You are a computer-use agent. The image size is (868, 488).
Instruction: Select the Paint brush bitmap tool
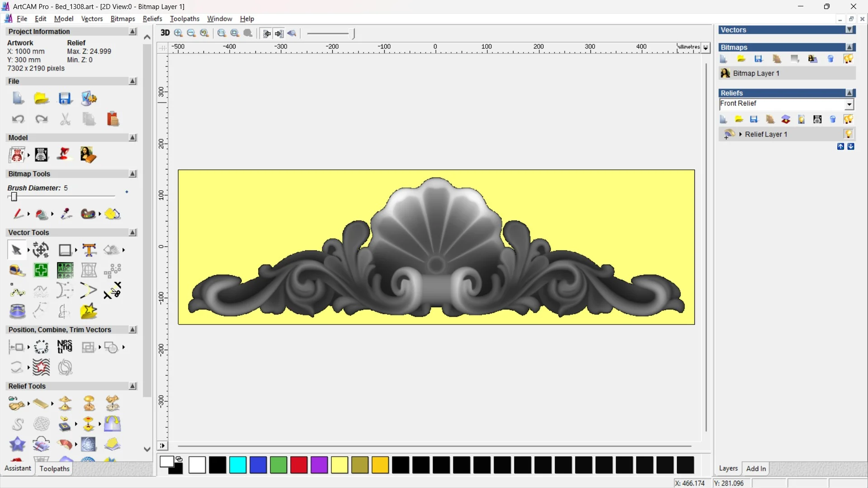click(x=18, y=214)
